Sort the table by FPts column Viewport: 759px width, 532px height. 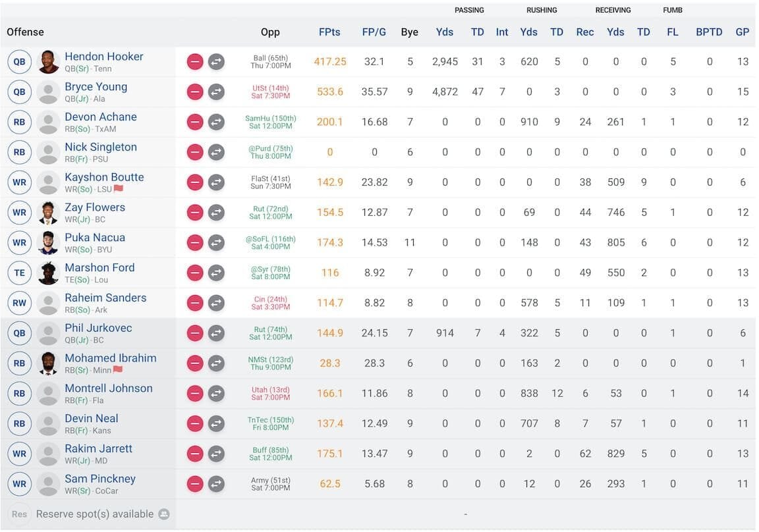click(329, 32)
